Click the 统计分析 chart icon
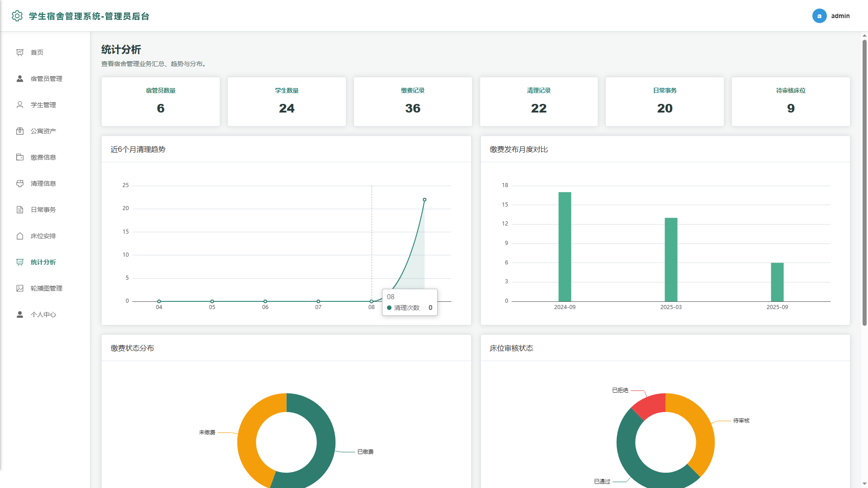 pos(20,262)
